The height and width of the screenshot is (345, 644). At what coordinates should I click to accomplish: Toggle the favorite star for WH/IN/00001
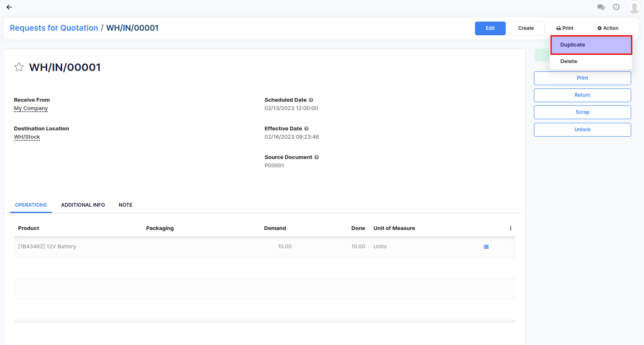(x=19, y=67)
